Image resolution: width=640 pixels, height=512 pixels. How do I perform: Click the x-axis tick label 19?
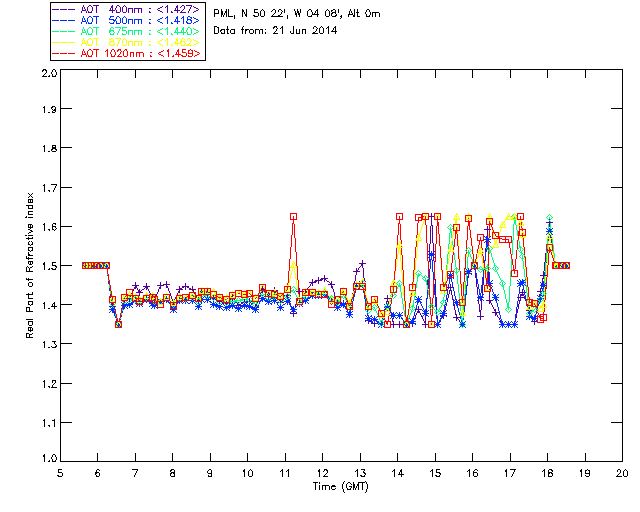[585, 473]
